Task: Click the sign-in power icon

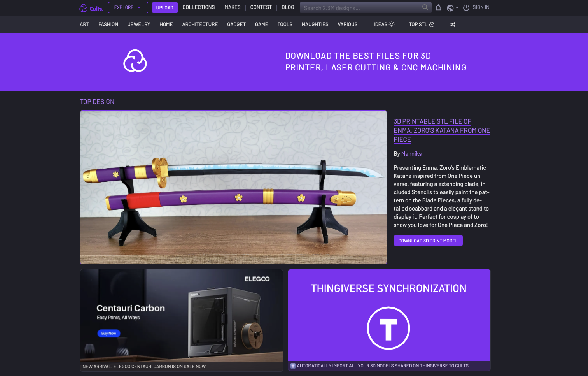Action: (466, 8)
